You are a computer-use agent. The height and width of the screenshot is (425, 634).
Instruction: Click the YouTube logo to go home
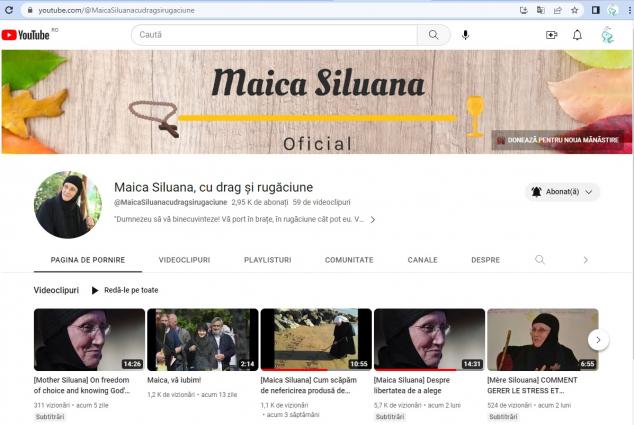[32, 35]
